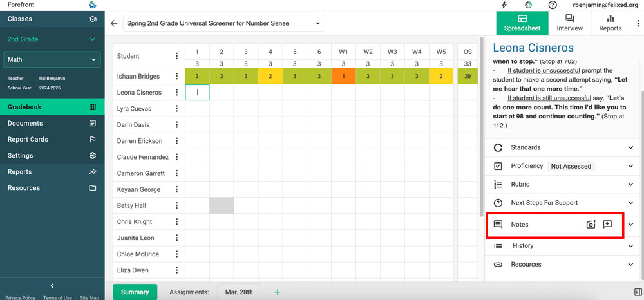Screen dimensions: 644x300
Task: Click the camera icon in Notes
Action: [x=591, y=225]
